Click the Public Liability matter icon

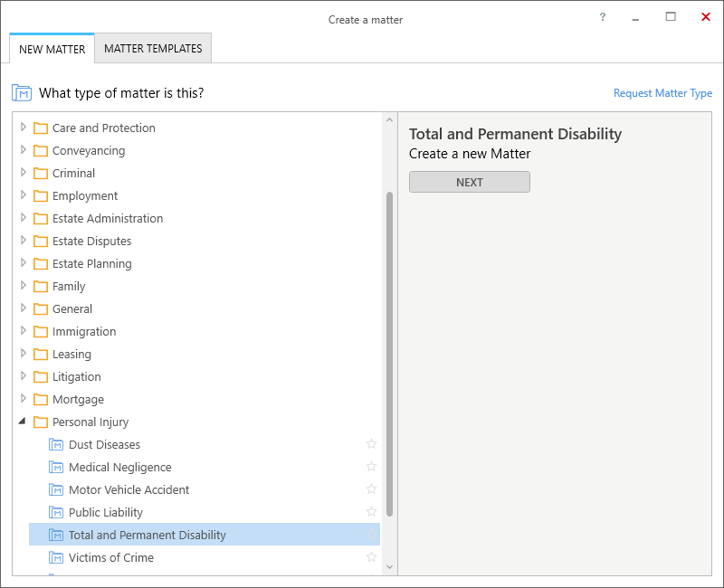(x=56, y=512)
